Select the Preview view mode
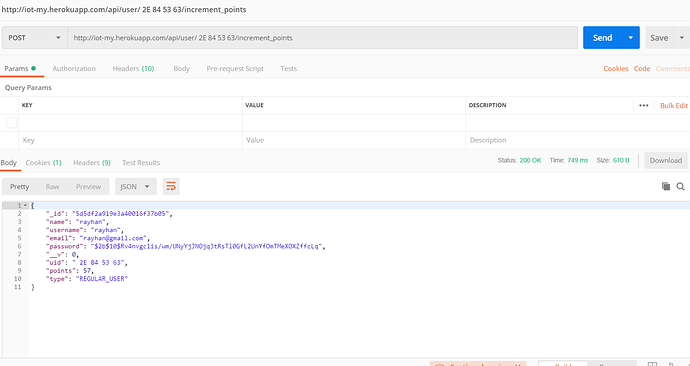 88,187
